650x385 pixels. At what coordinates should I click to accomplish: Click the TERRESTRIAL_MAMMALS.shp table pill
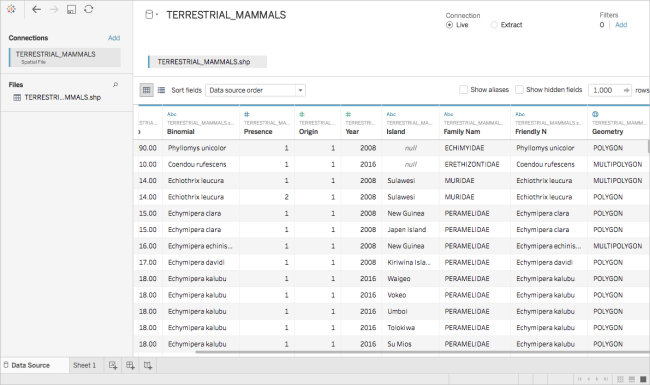(207, 62)
